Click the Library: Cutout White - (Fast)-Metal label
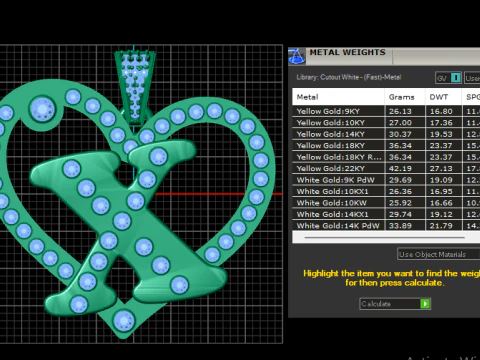Viewport: 480px width, 360px height. click(x=349, y=77)
